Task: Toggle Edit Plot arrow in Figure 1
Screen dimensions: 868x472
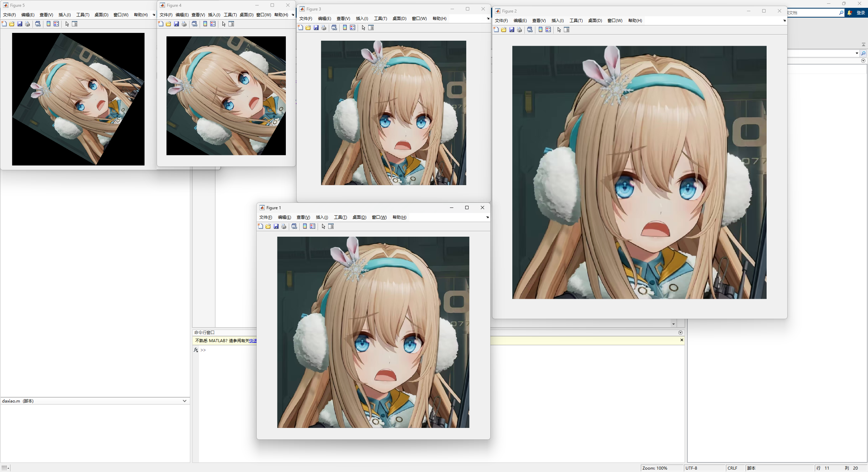Action: pyautogui.click(x=323, y=226)
